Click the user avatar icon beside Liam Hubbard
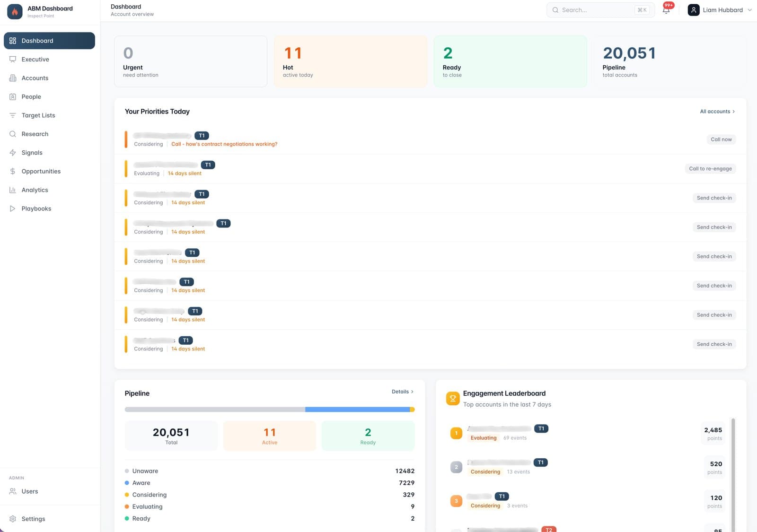This screenshot has width=757, height=532. pos(694,10)
